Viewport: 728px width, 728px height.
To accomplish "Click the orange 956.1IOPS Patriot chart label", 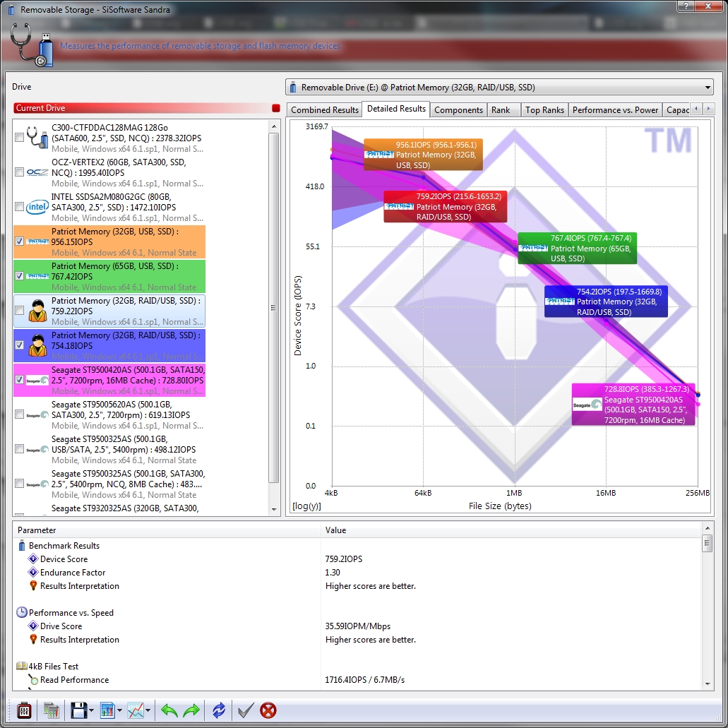I will (423, 155).
